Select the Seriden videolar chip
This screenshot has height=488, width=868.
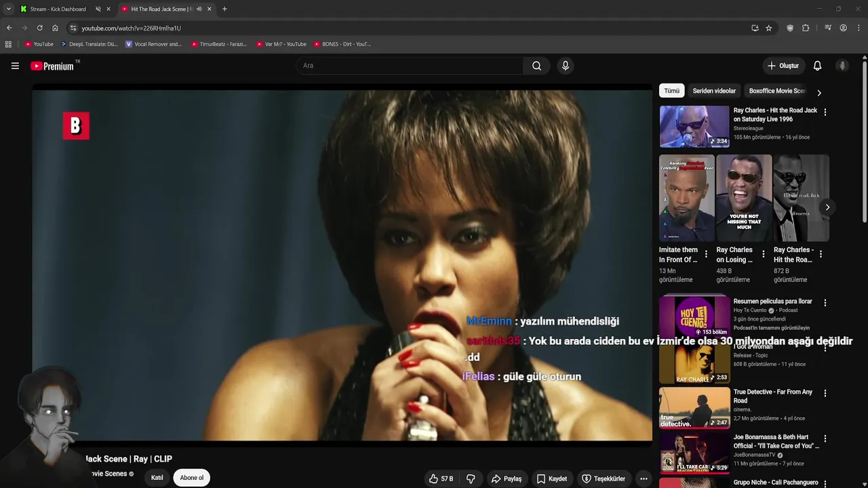click(x=714, y=91)
